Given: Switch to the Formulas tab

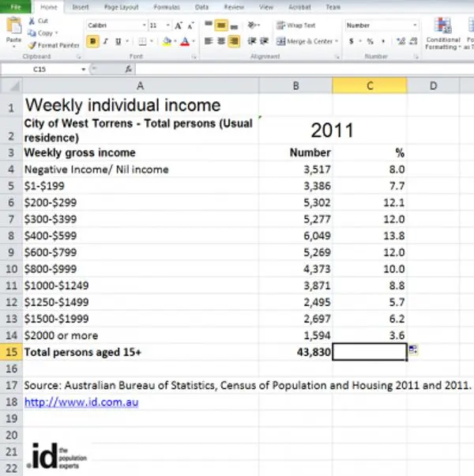Looking at the screenshot, I should click(167, 7).
